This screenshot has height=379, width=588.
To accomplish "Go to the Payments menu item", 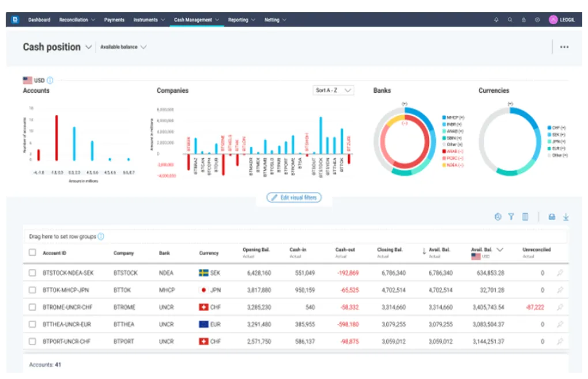I will click(114, 20).
